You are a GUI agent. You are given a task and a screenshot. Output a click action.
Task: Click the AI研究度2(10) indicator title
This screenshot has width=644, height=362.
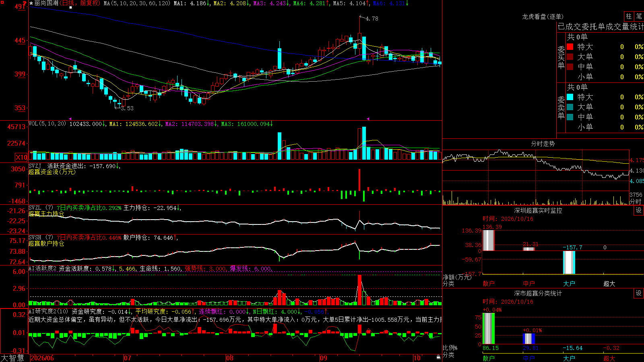coord(48,311)
